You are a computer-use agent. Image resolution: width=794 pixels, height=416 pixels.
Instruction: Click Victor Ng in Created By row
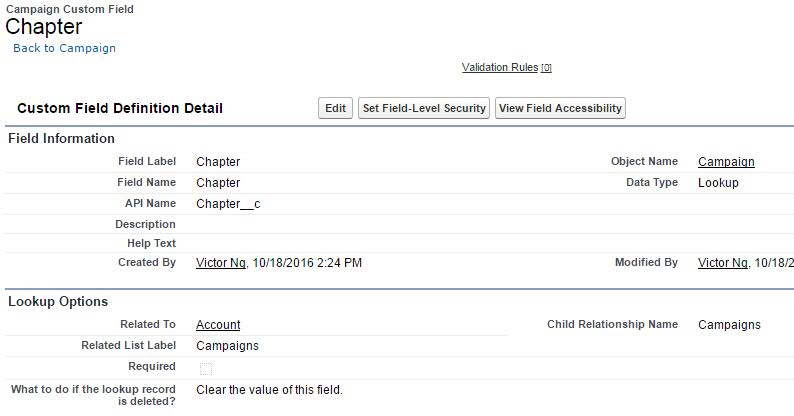coord(222,263)
